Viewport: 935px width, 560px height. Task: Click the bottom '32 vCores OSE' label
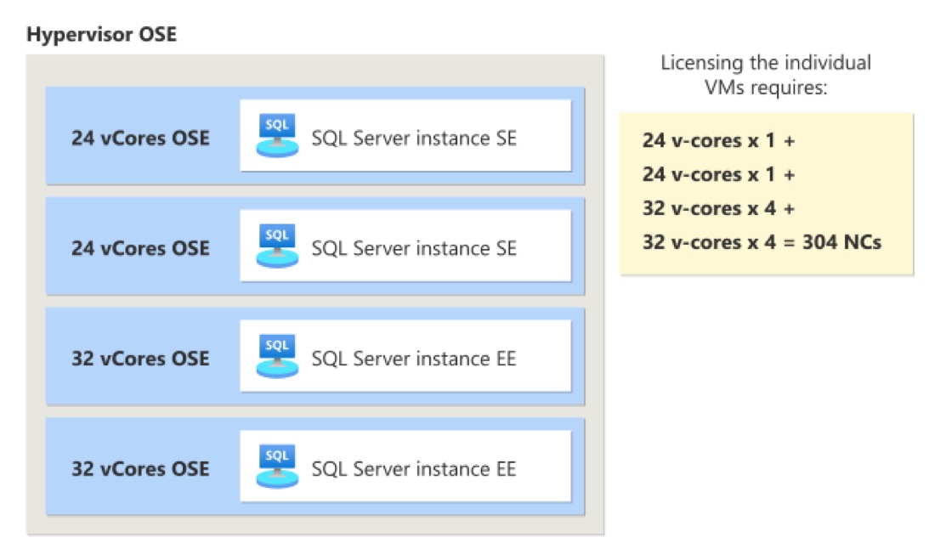[x=141, y=469]
